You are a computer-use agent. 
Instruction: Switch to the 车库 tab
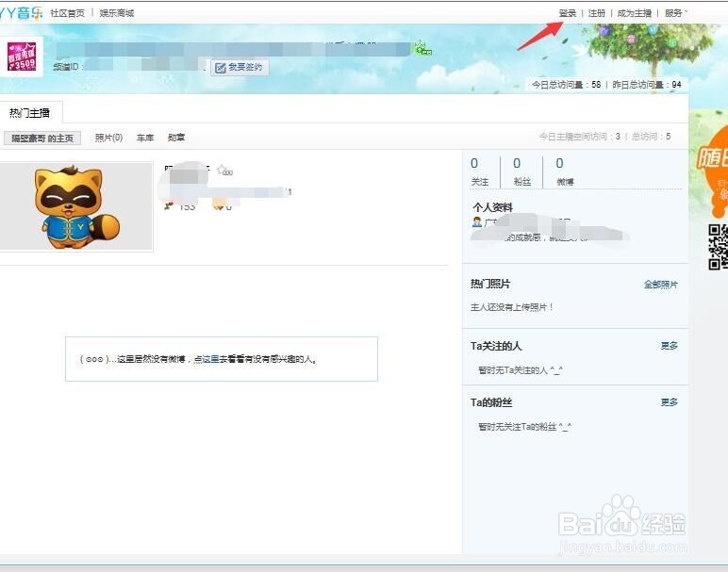[x=145, y=138]
